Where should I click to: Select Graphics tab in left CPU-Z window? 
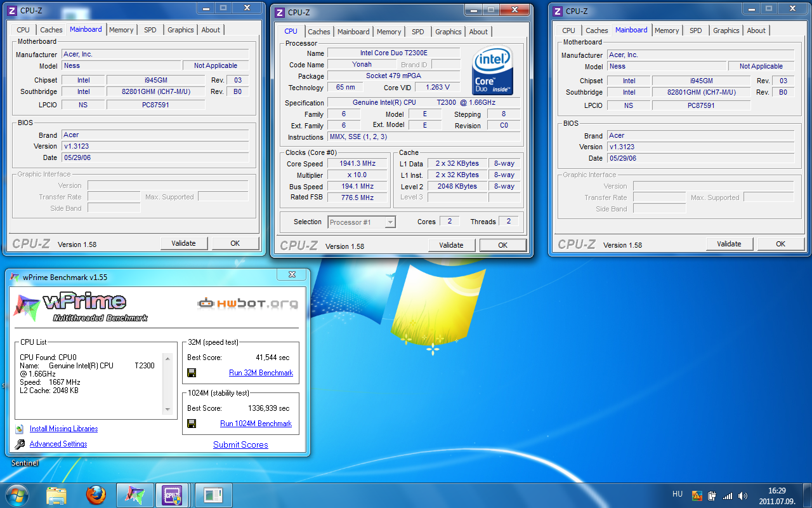pos(181,30)
